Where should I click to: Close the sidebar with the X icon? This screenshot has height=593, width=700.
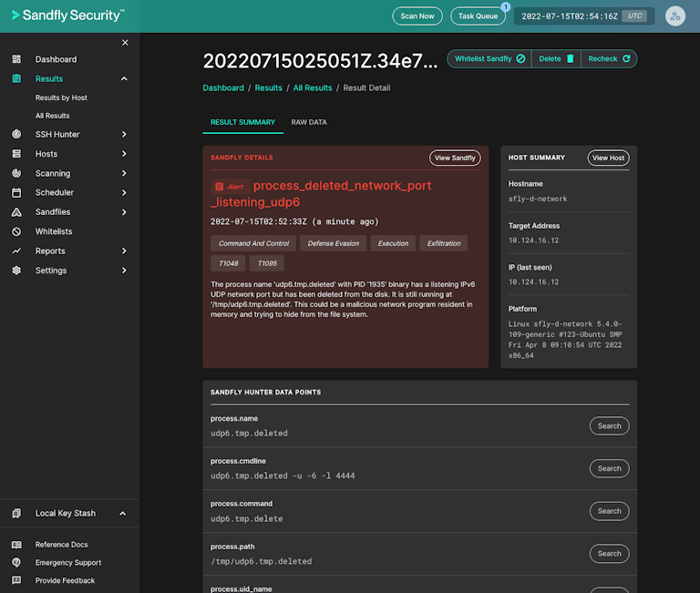[x=125, y=43]
